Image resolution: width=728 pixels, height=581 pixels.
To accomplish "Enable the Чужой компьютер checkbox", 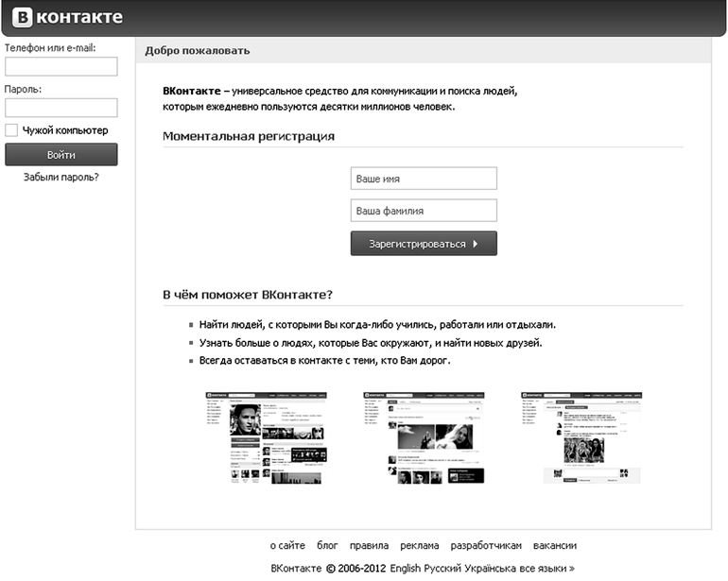I will 11,130.
